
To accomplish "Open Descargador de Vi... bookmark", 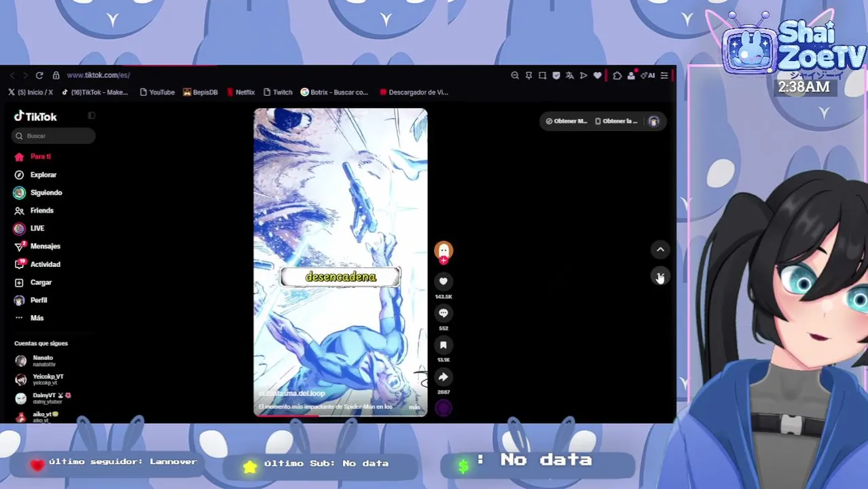I will (x=414, y=92).
